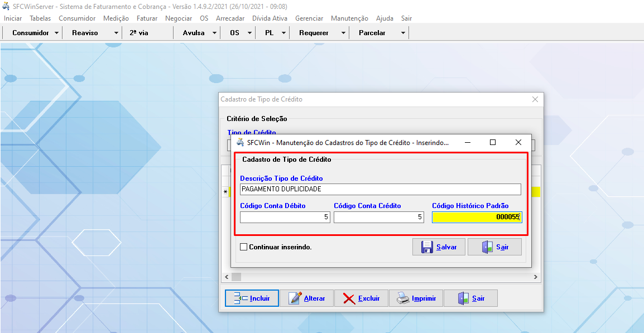The width and height of the screenshot is (644, 333).
Task: Open the Requerer dropdown arrow
Action: tap(343, 33)
